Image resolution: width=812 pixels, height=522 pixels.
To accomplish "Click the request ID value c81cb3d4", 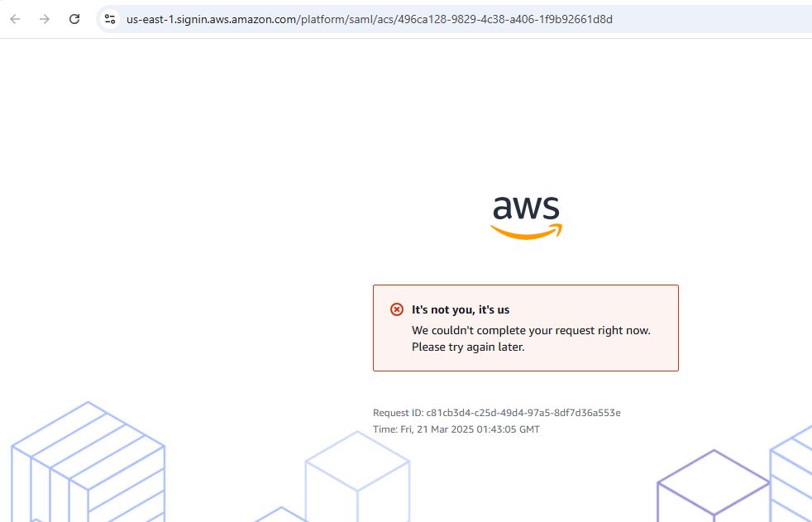I will pyautogui.click(x=523, y=413).
